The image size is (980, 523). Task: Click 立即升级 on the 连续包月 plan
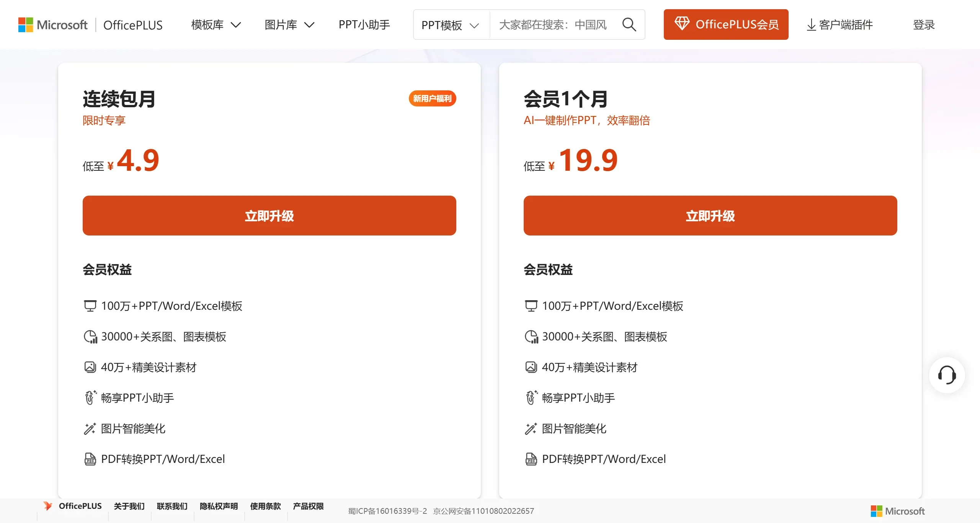pos(269,215)
